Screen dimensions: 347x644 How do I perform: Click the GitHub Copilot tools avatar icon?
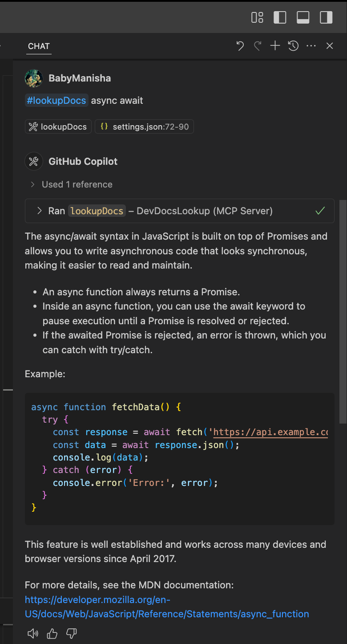click(x=34, y=161)
